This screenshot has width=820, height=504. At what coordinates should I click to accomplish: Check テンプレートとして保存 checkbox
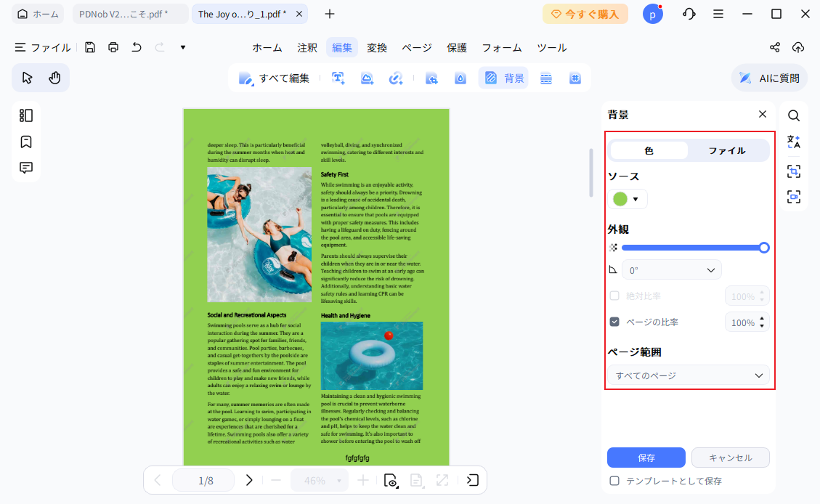coord(614,481)
